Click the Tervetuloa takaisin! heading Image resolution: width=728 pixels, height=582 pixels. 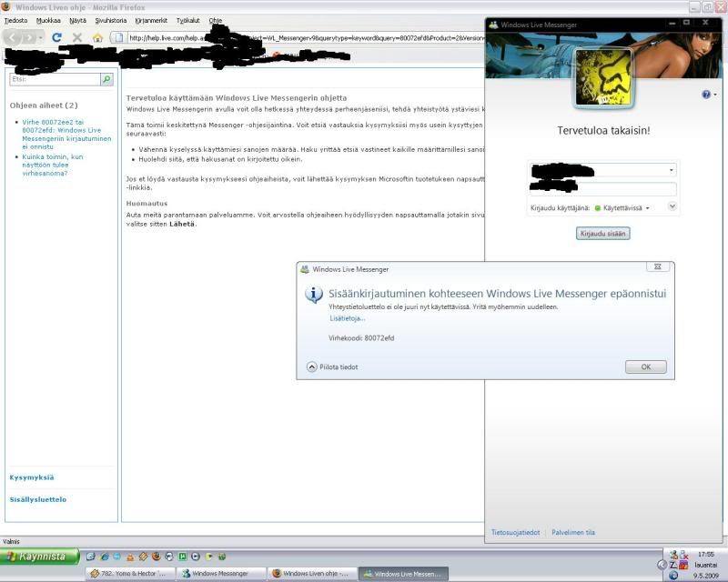[x=603, y=130]
